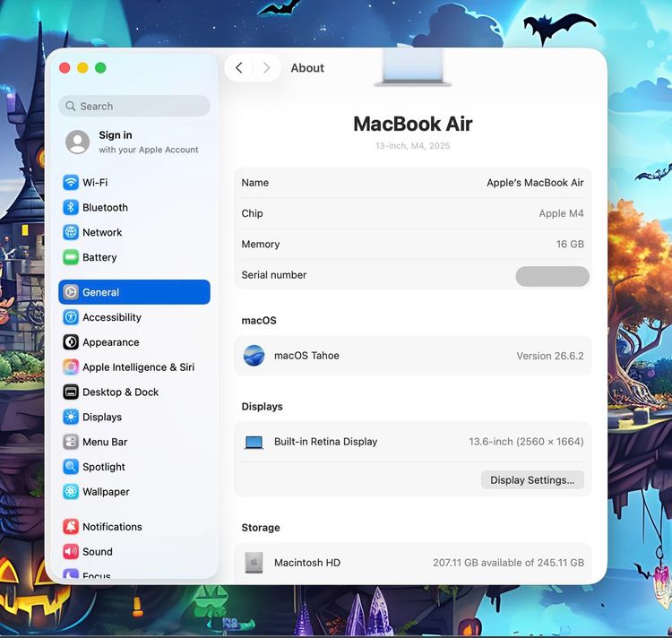Focus the Search field
The height and width of the screenshot is (638, 672).
[134, 106]
